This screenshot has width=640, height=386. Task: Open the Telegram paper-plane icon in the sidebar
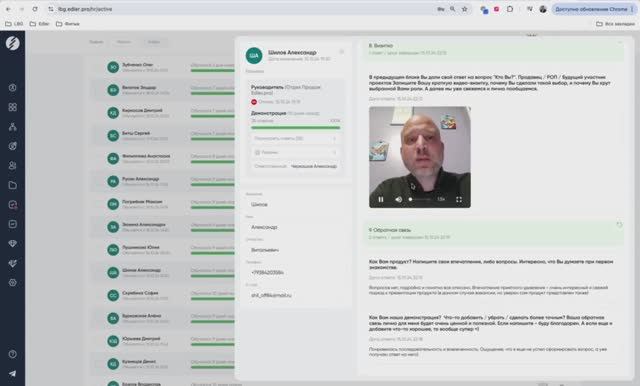(13, 373)
